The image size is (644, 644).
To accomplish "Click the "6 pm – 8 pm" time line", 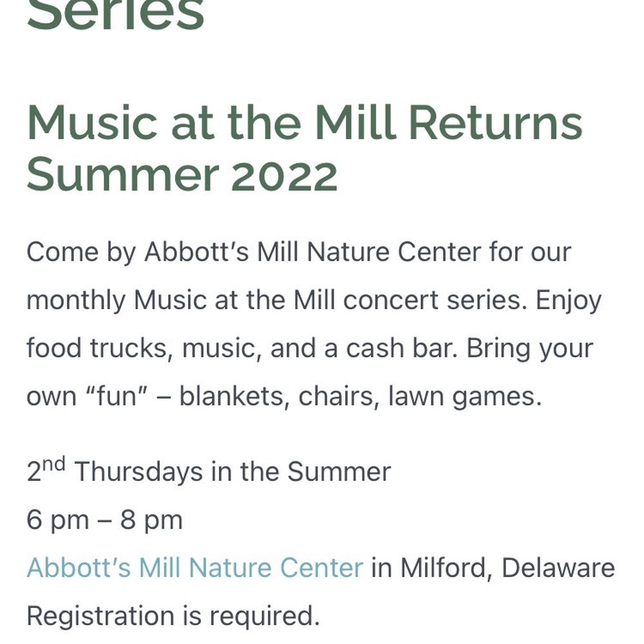I will pyautogui.click(x=104, y=520).
